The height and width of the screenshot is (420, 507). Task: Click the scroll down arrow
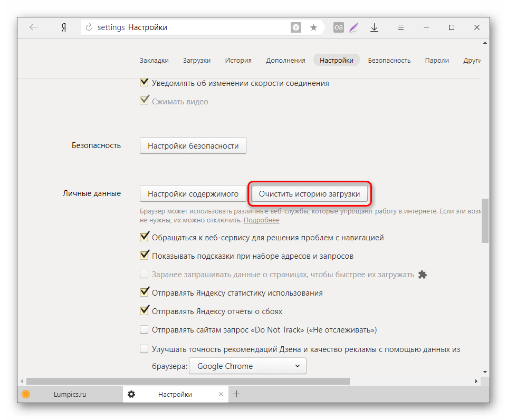click(485, 372)
